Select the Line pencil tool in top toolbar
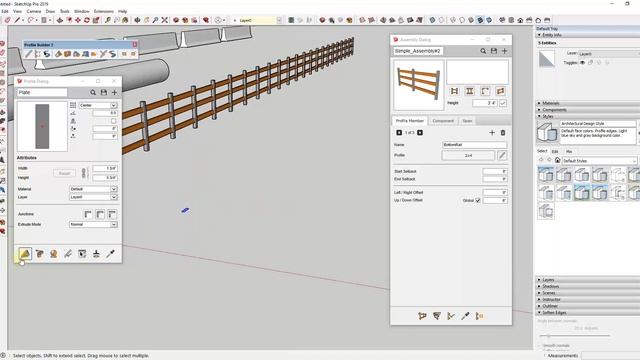 tap(18, 20)
